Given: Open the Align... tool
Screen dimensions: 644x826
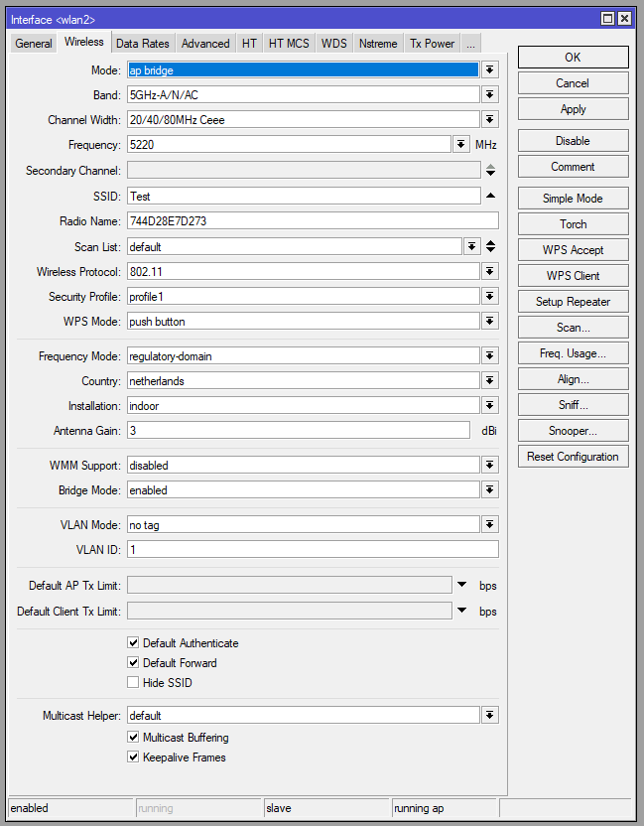Looking at the screenshot, I should [x=573, y=379].
